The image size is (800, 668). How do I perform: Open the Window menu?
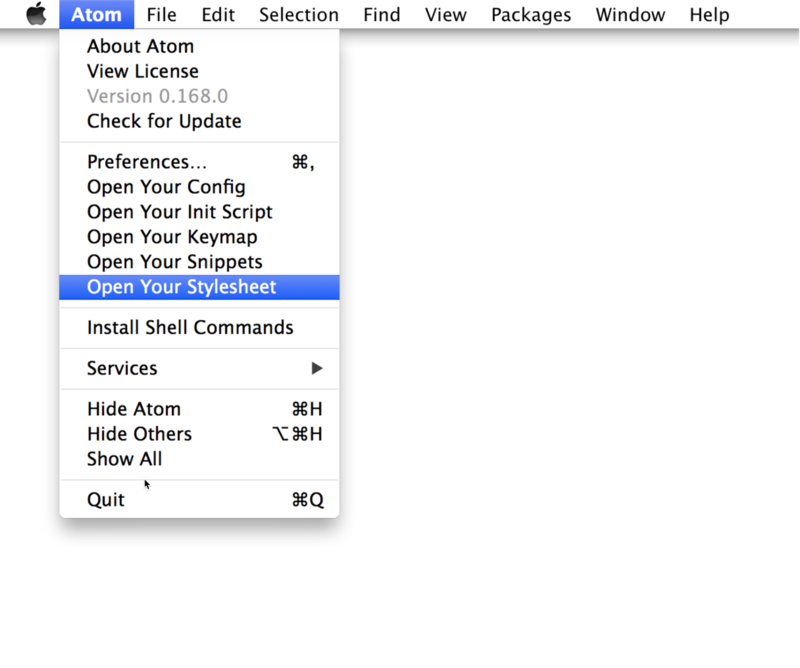coord(630,15)
